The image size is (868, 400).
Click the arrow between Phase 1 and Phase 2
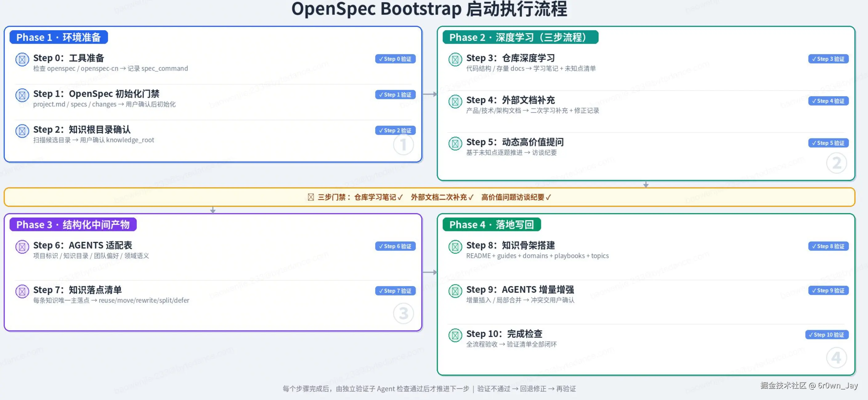pyautogui.click(x=430, y=94)
